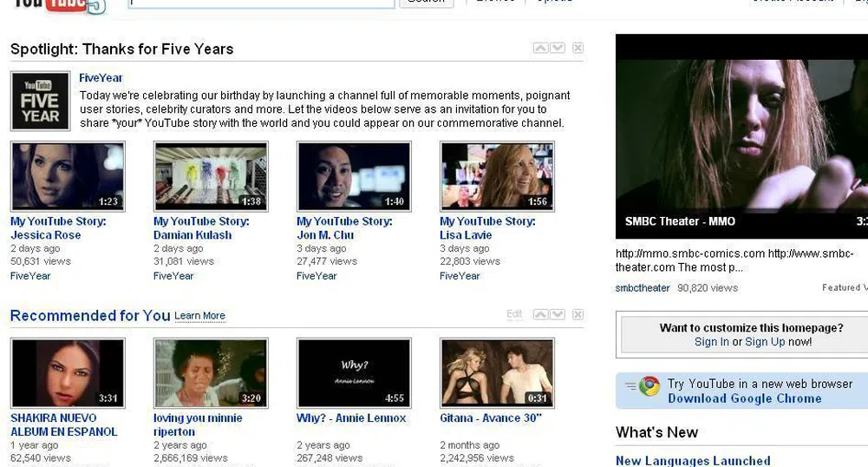
Task: Click 50,631 views text under Jessica Rose
Action: click(x=41, y=261)
